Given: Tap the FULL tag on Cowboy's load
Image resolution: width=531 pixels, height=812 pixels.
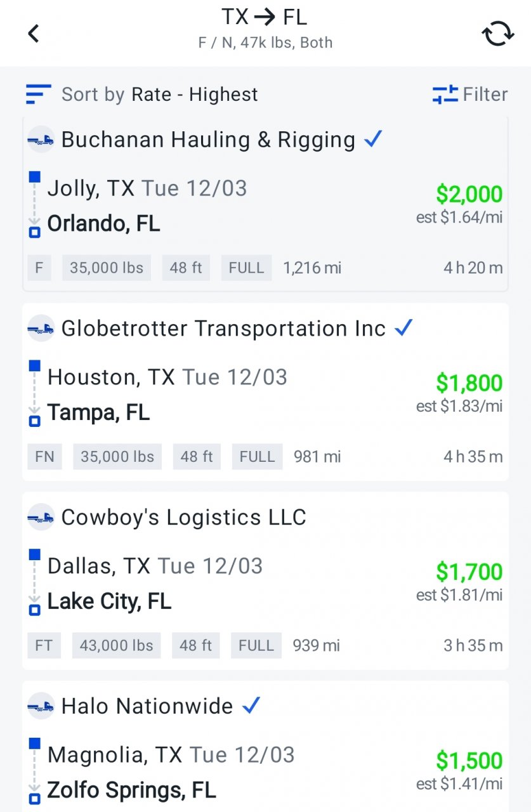Looking at the screenshot, I should [256, 646].
